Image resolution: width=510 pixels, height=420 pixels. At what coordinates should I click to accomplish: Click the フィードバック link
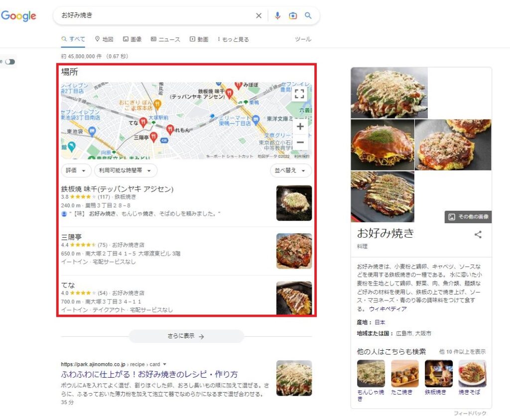470,413
